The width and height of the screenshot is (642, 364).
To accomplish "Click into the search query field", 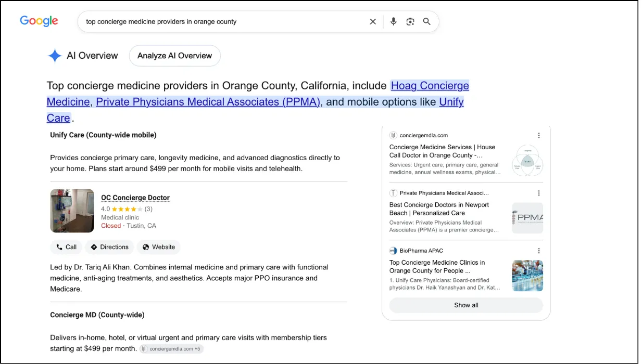I will point(224,22).
